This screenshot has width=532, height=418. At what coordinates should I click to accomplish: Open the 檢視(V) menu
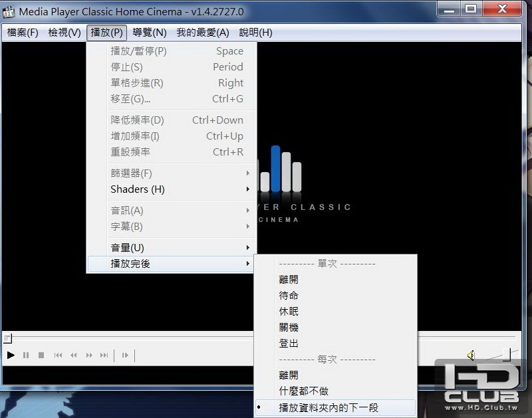pyautogui.click(x=65, y=33)
